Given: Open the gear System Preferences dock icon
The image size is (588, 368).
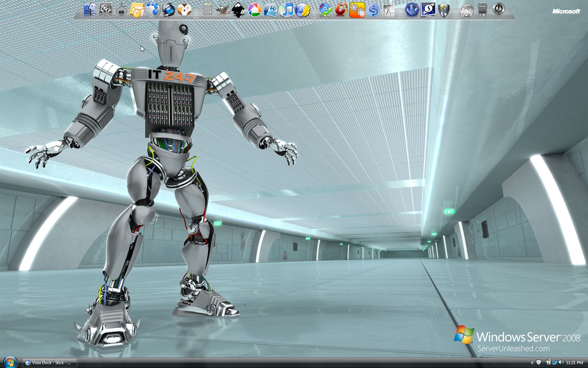Looking at the screenshot, I should click(105, 9).
